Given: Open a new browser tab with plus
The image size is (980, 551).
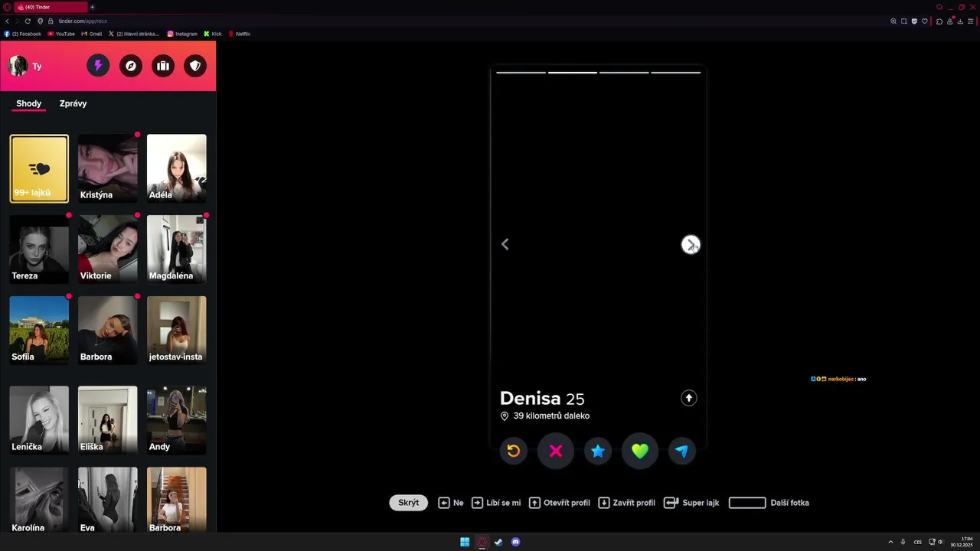Looking at the screenshot, I should (92, 7).
